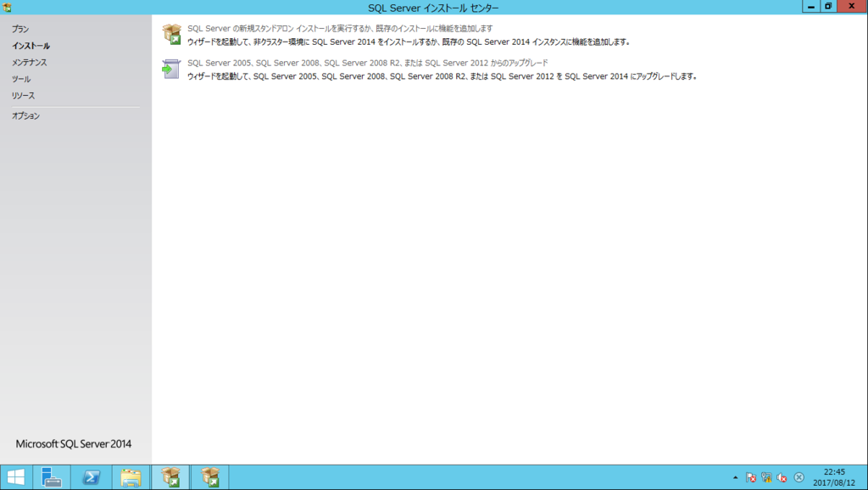Open File Explorer from taskbar
Screen dimensions: 868x490
click(x=131, y=477)
